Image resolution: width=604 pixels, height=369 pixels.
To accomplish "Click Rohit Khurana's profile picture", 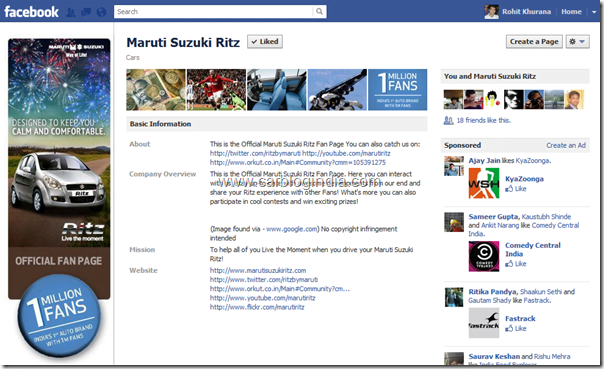I will coord(492,12).
